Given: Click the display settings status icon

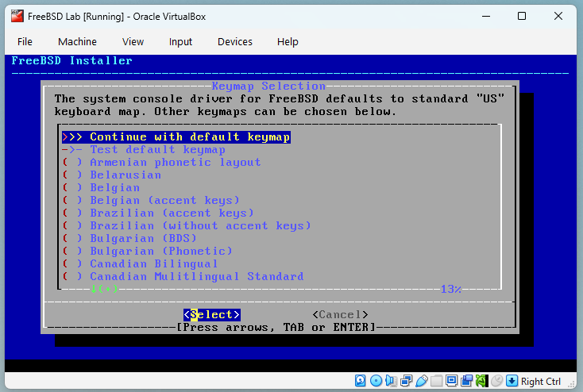Looking at the screenshot, I should pyautogui.click(x=451, y=380).
